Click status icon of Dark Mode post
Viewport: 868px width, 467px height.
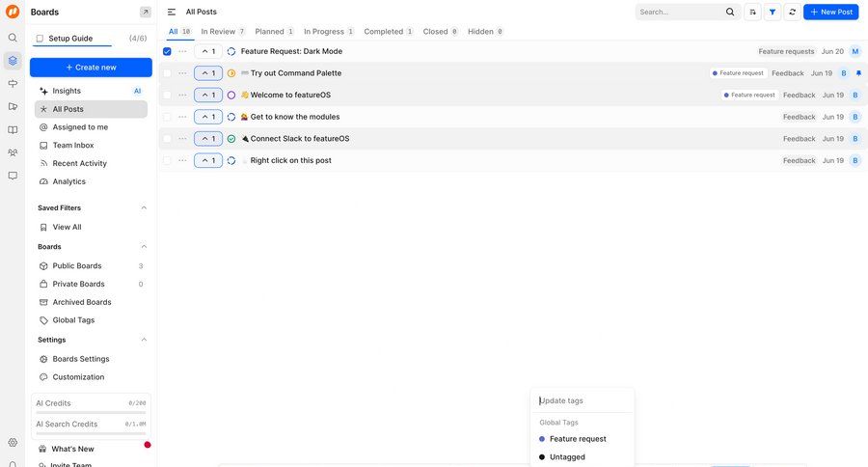(x=231, y=51)
